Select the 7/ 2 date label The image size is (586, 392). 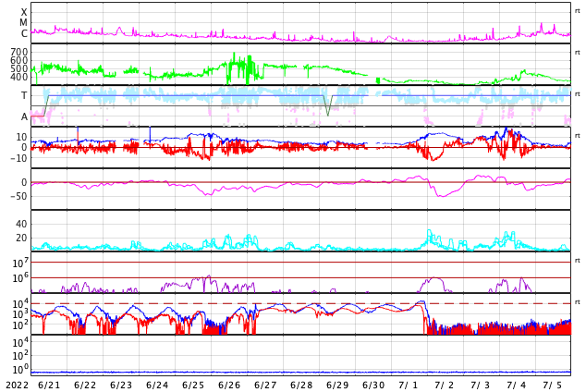click(445, 385)
